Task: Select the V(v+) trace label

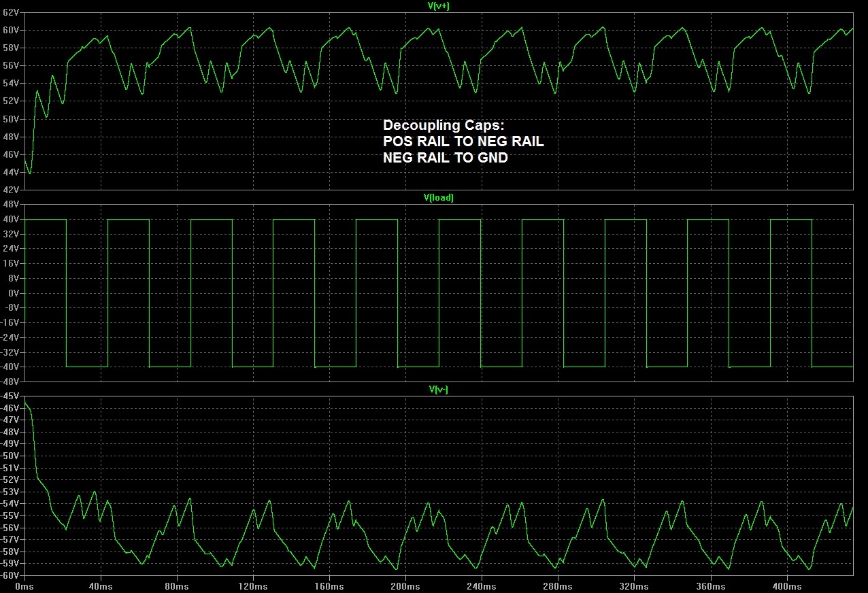Action: [x=438, y=6]
